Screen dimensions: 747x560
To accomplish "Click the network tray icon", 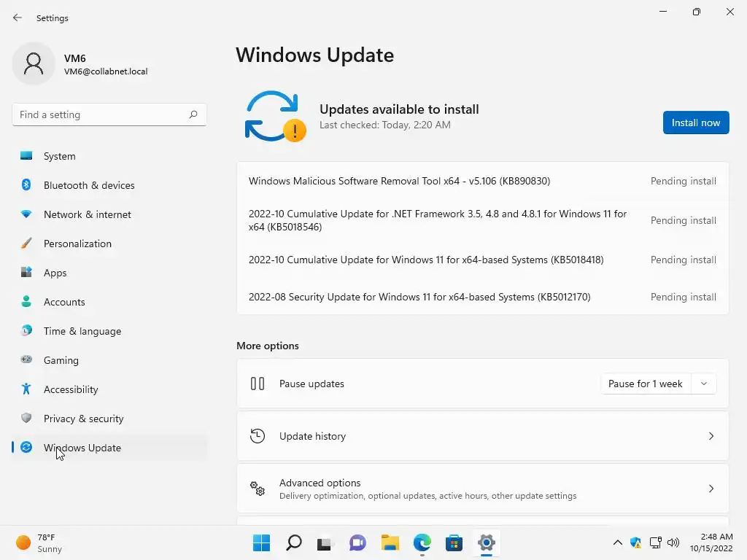I will pos(655,542).
